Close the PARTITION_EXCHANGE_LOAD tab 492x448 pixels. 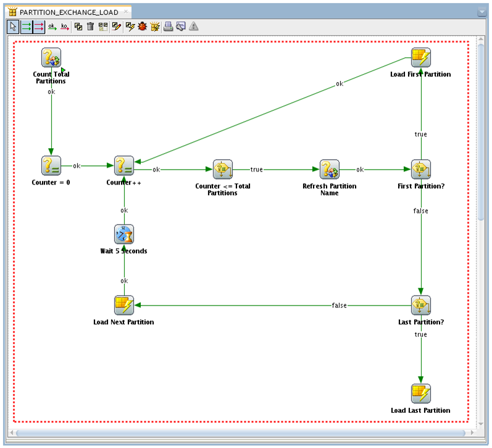point(126,12)
